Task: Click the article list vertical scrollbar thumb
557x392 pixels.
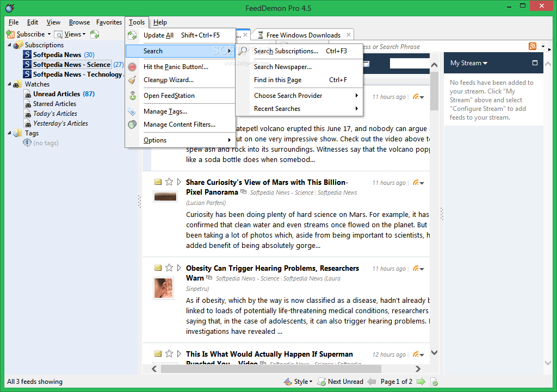Action: coord(434,91)
